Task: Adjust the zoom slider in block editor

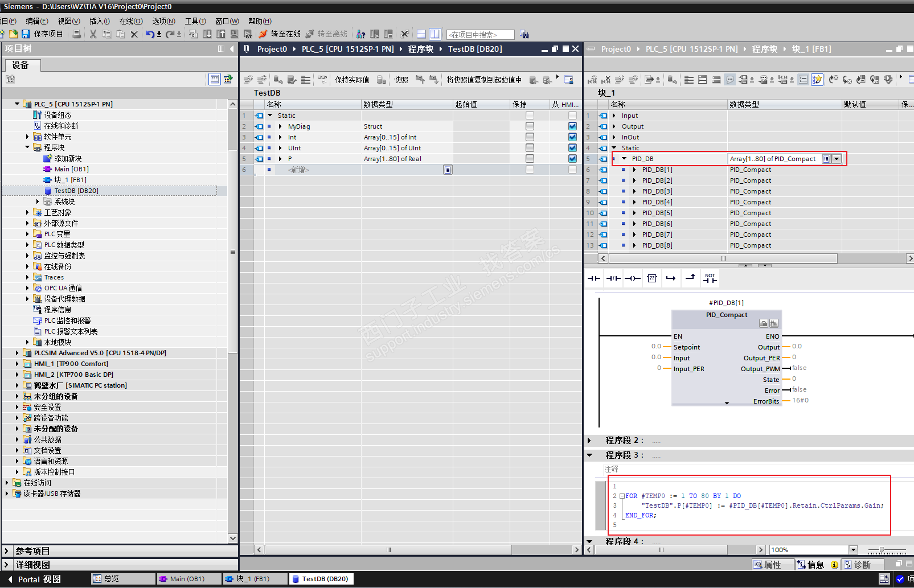Action: [x=882, y=550]
